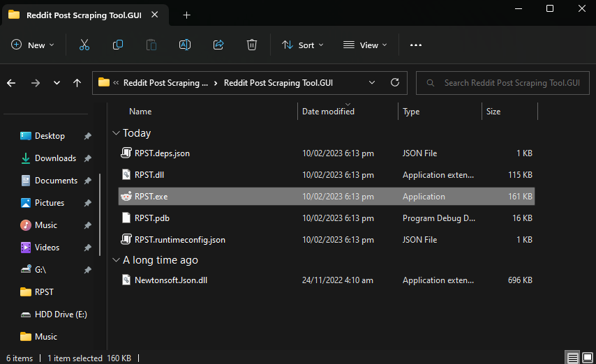Click the Share icon in toolbar
Image resolution: width=596 pixels, height=364 pixels.
coord(218,45)
